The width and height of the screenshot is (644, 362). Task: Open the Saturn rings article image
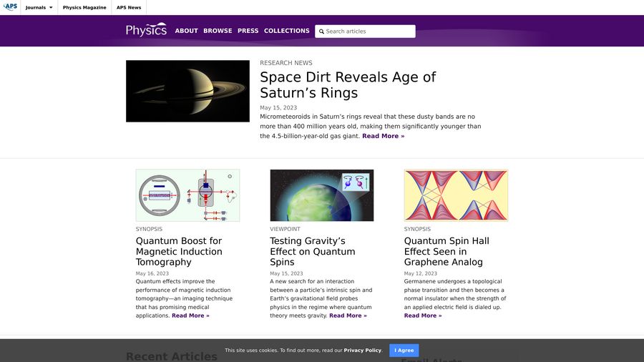(x=187, y=91)
